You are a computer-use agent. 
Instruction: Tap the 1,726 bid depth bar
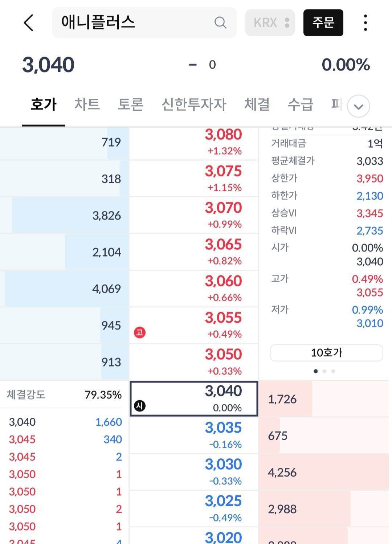point(285,399)
